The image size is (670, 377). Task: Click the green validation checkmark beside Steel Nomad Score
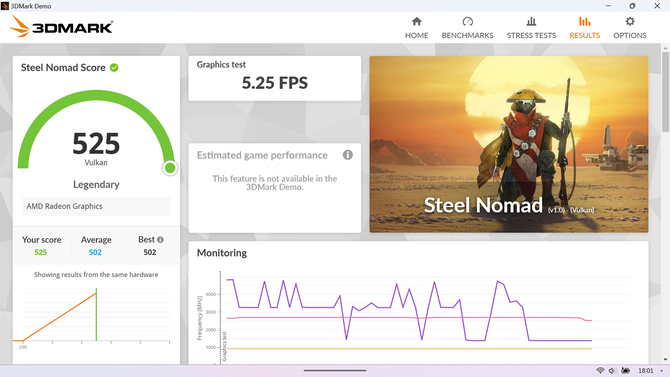point(114,68)
